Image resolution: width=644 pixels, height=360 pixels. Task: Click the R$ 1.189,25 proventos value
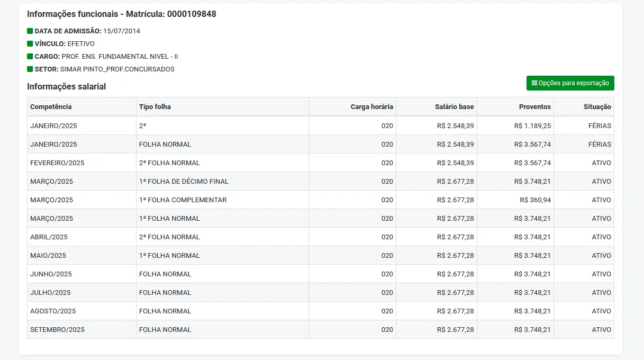pyautogui.click(x=532, y=126)
